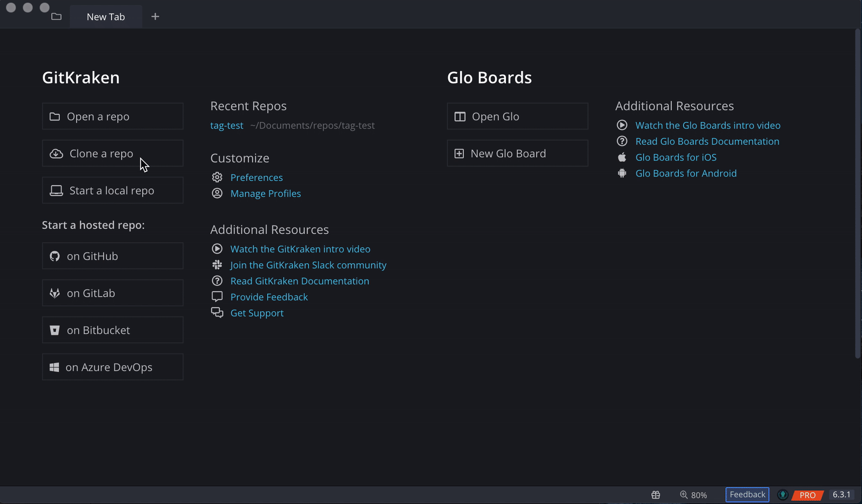The width and height of the screenshot is (862, 504).
Task: Open Preferences link
Action: tap(256, 178)
